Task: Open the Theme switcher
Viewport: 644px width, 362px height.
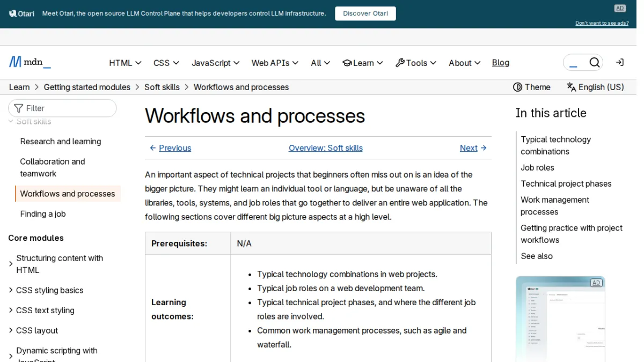Action: [532, 87]
